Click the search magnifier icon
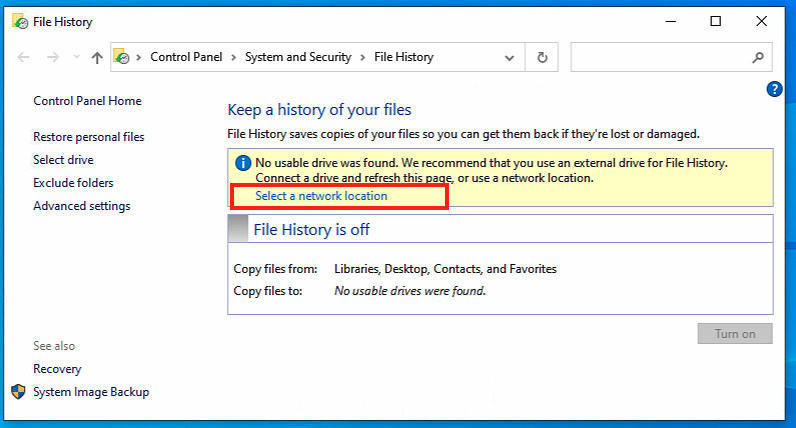796x428 pixels. [x=759, y=58]
